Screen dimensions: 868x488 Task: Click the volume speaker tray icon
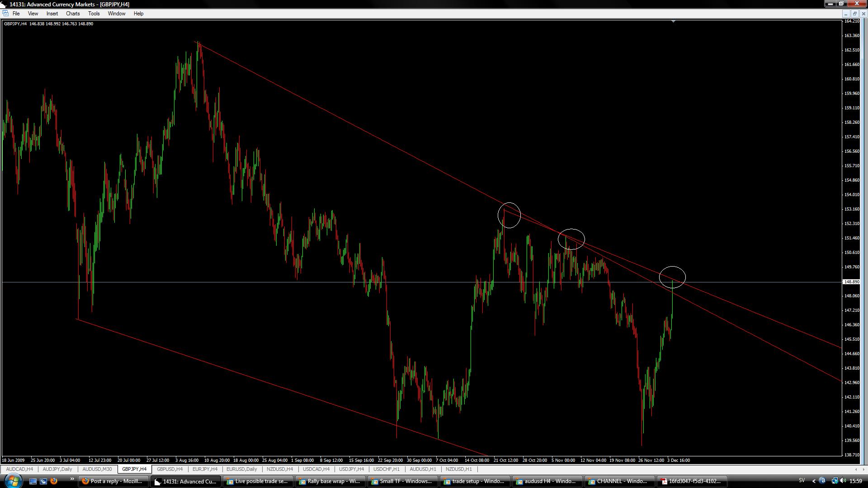843,481
